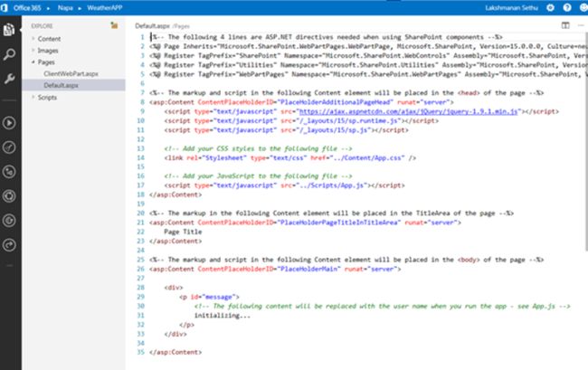Image resolution: width=588 pixels, height=370 pixels.
Task: Open the editor ellipsis more options
Action: click(581, 25)
